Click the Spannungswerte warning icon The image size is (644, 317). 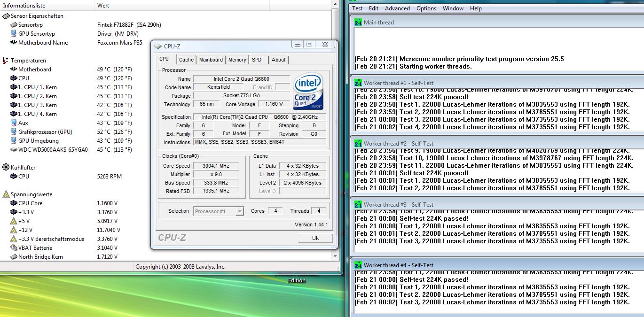(6, 194)
